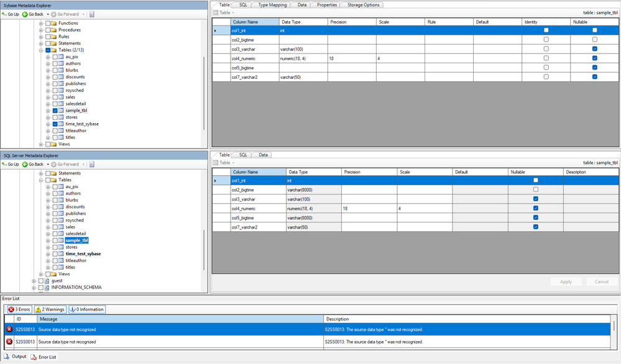Click the au_pix table icon in Sybase tree
Image resolution: width=621 pixels, height=364 pixels.
61,57
